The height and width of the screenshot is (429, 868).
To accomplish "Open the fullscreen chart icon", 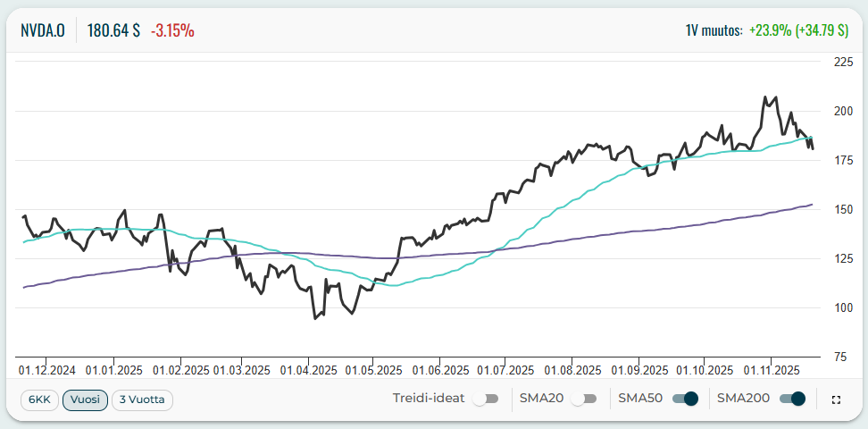I will [836, 400].
